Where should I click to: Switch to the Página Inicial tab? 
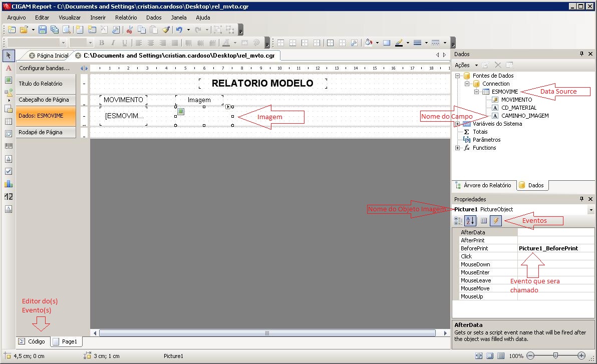[x=49, y=56]
